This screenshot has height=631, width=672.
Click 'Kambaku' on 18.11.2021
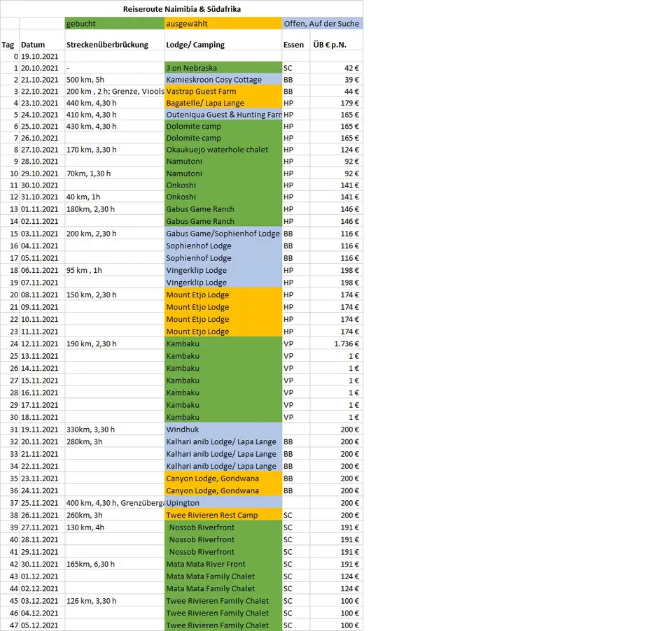223,417
